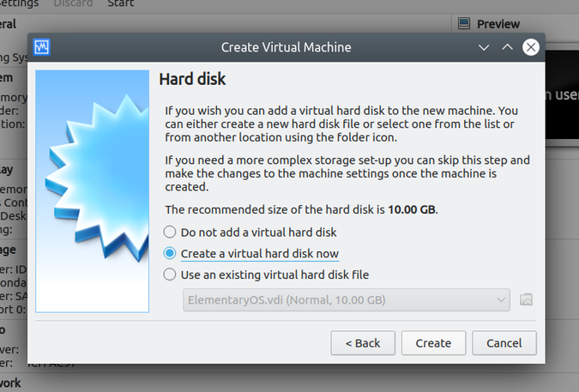Image resolution: width=579 pixels, height=392 pixels.
Task: Go back with the "< Back" button
Action: point(363,343)
